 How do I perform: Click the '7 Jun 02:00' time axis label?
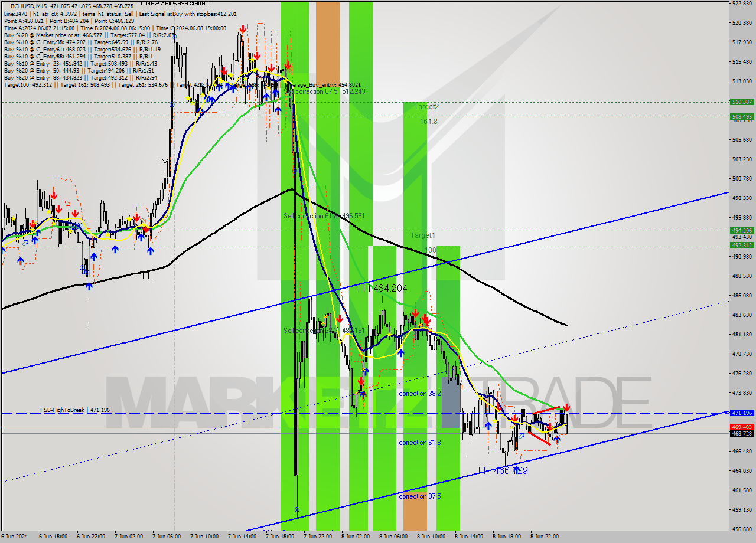[129, 537]
